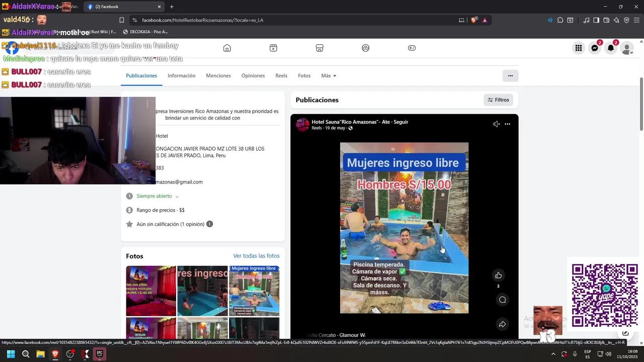This screenshot has width=644, height=362.
Task: Open the Windows taskbar search icon
Action: (x=26, y=354)
